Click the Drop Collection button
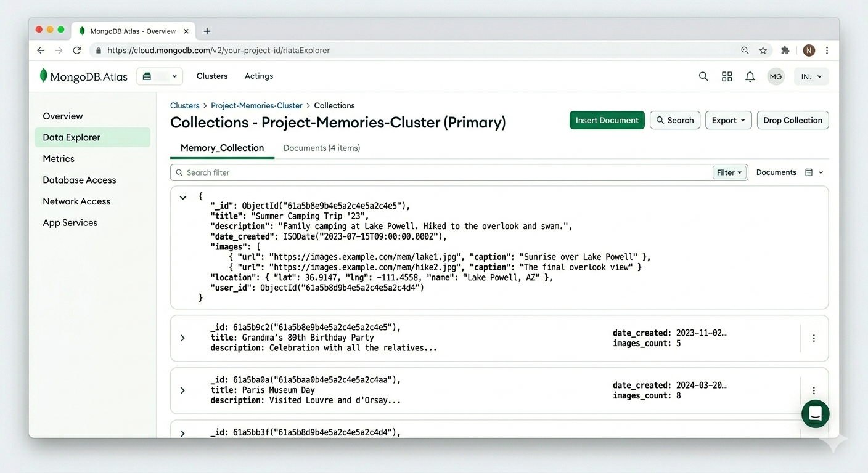 [793, 120]
